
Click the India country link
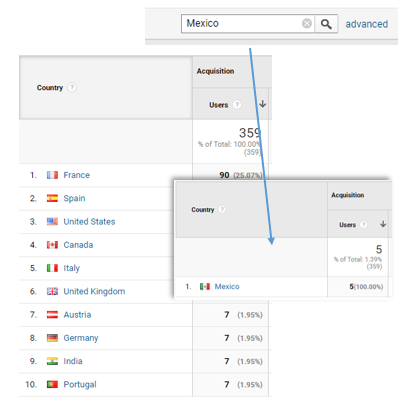click(x=73, y=361)
